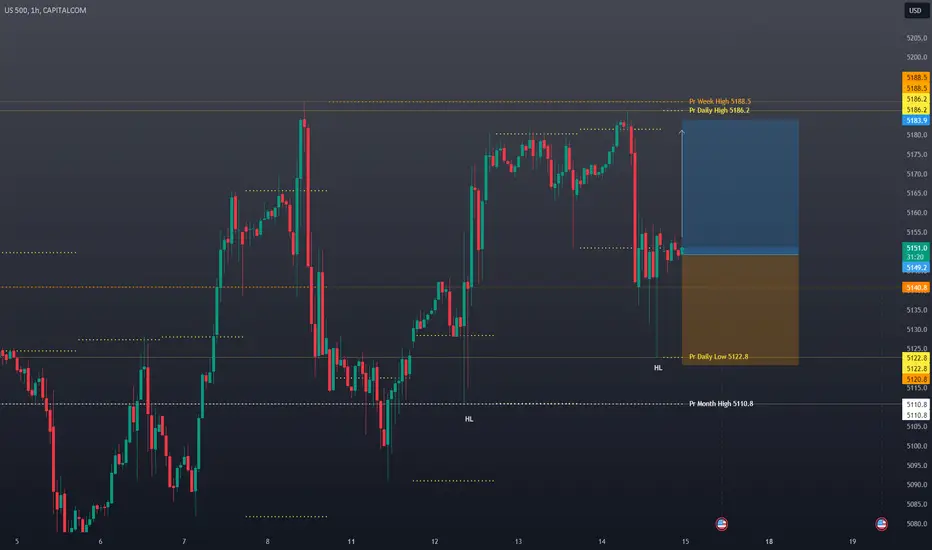Click the 5135.0 price axis label
Screen dimensions: 932x550
[917, 310]
